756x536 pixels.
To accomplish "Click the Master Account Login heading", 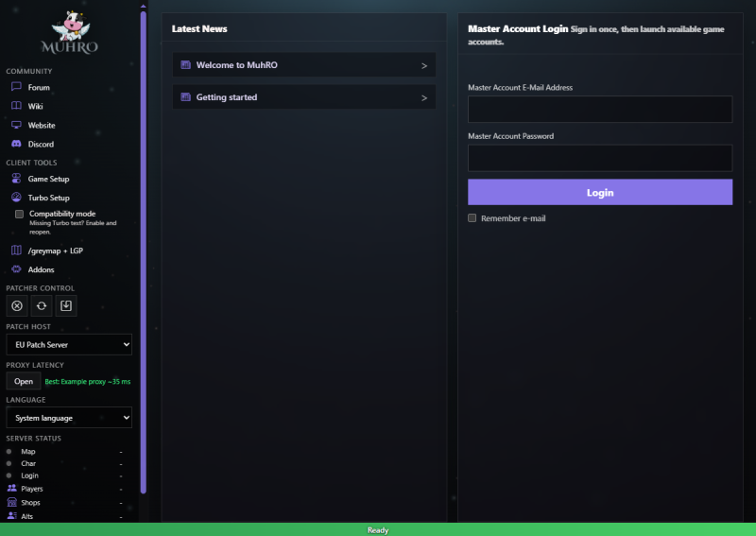I will click(x=518, y=28).
